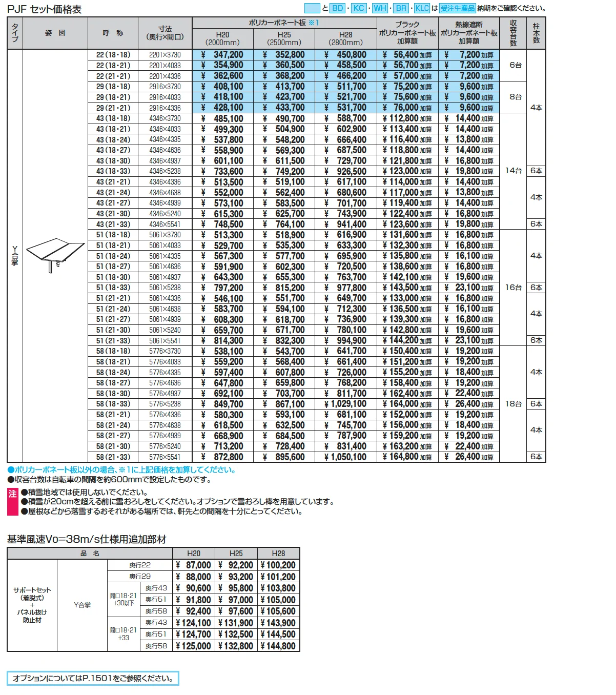Click price ¥1,050,100 in H28 column

345,457
